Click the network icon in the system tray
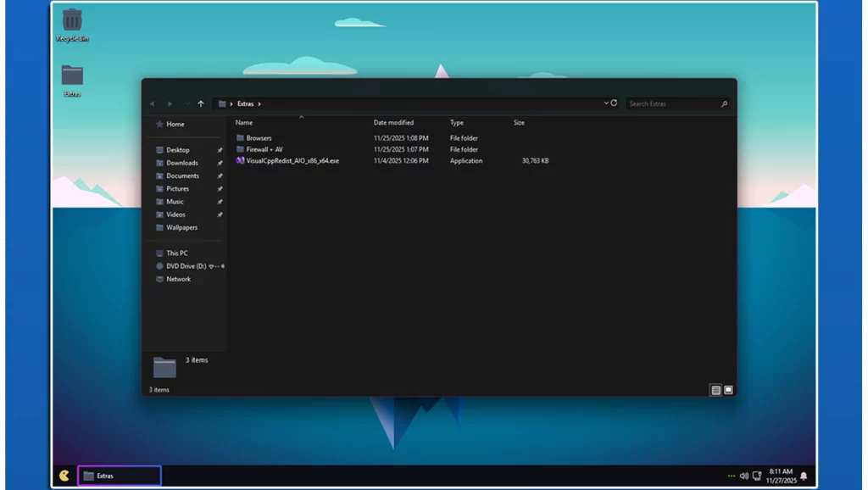This screenshot has height=490, width=868. [756, 476]
